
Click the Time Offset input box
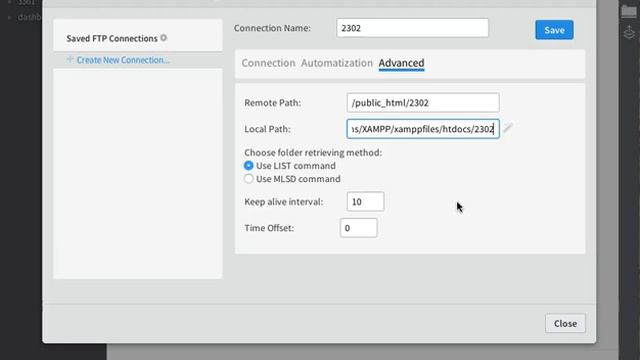pyautogui.click(x=358, y=228)
